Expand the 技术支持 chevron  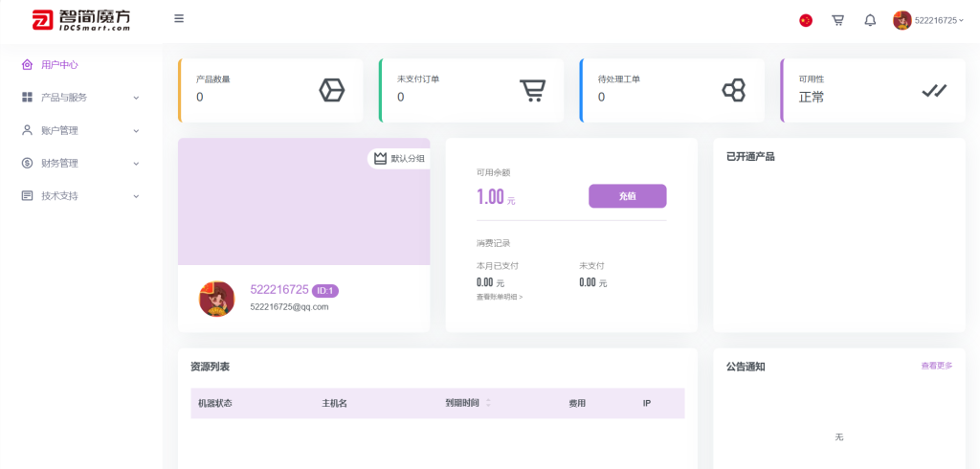click(136, 195)
